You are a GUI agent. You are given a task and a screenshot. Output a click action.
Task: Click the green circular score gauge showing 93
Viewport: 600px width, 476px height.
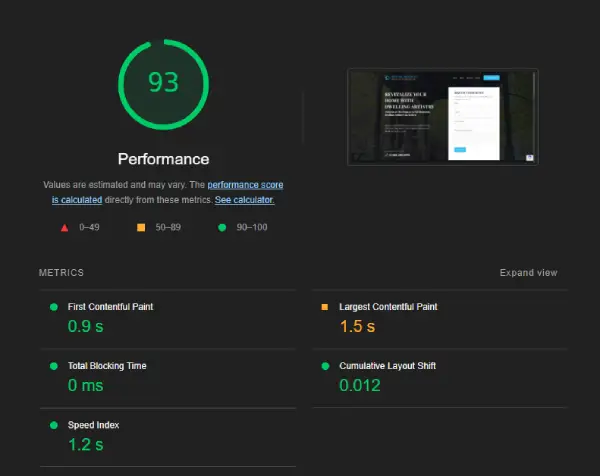pyautogui.click(x=164, y=83)
